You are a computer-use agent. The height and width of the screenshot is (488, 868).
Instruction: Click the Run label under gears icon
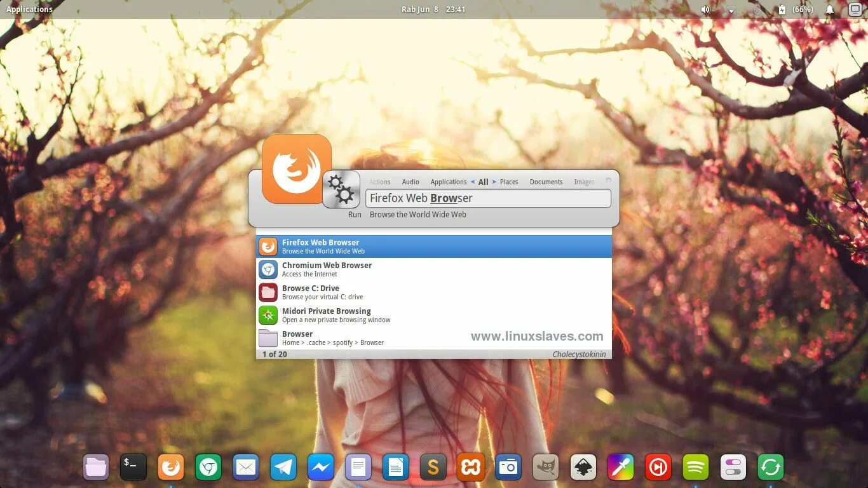[x=355, y=215]
